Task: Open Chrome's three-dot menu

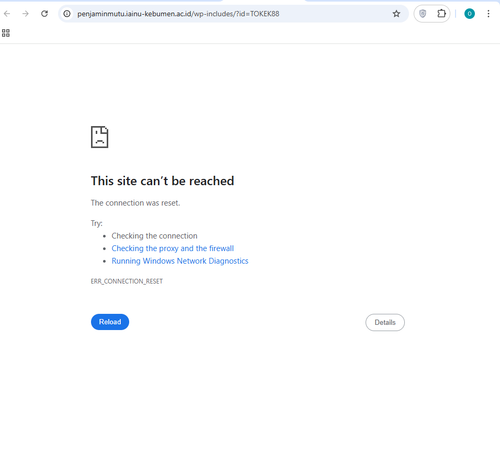Action: click(488, 14)
